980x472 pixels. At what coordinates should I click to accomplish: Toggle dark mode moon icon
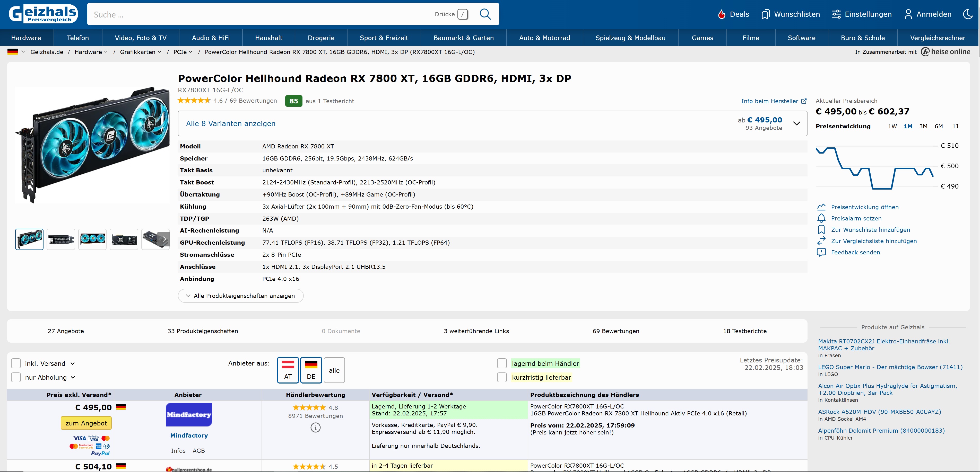(x=968, y=14)
